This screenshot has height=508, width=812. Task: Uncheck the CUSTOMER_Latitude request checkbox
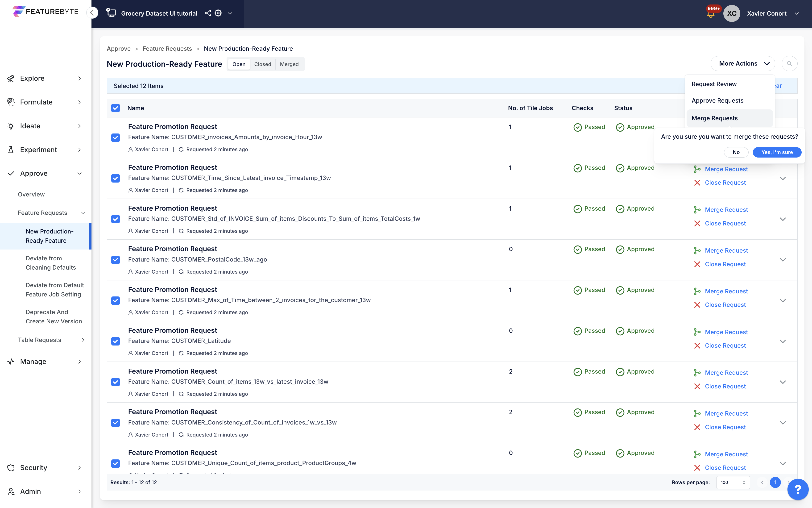(116, 341)
